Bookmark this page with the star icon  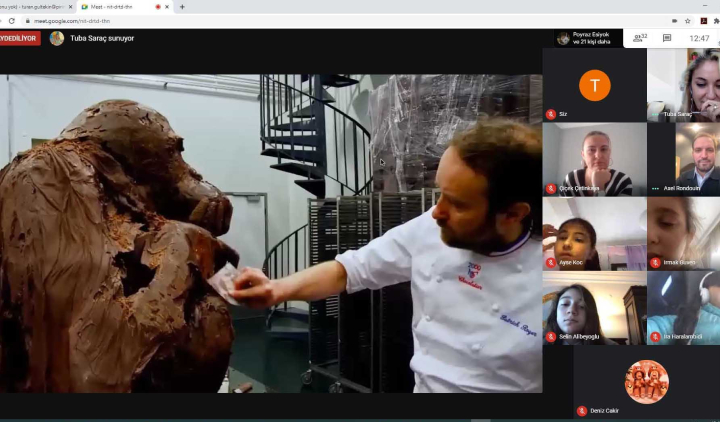[687, 21]
